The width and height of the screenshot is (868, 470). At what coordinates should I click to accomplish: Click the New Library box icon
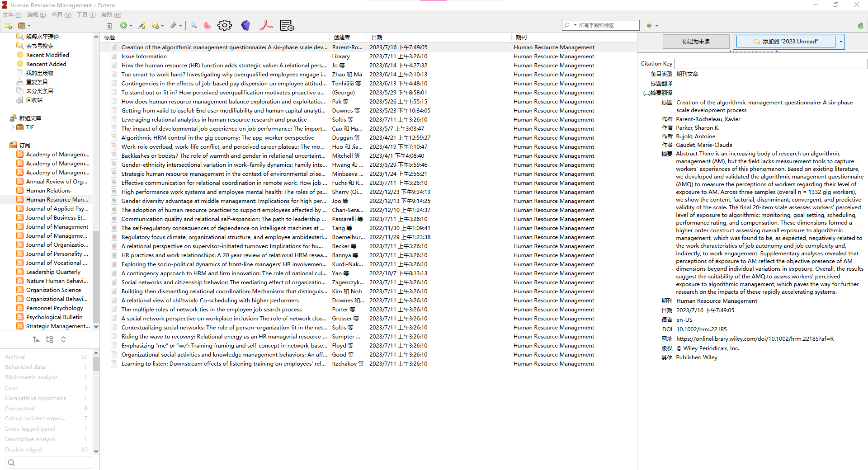(x=21, y=26)
